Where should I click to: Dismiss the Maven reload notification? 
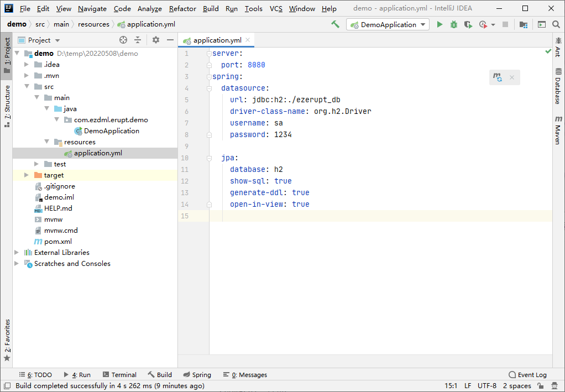(512, 77)
